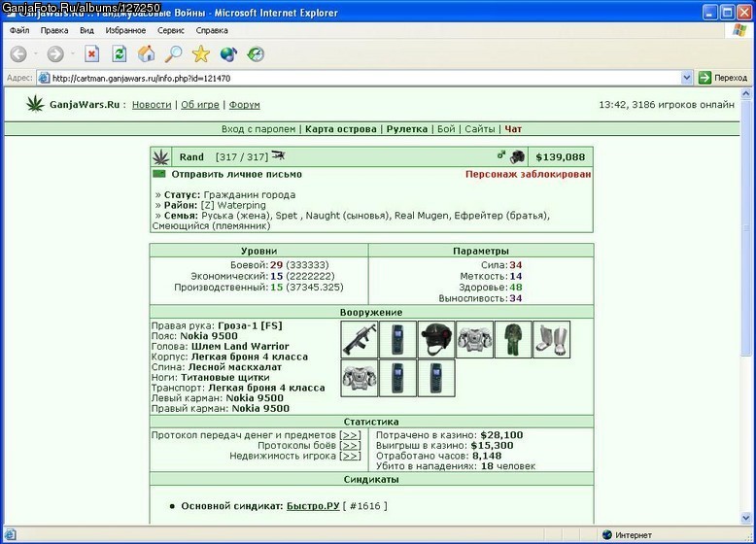Viewport: 756px width, 544px height.
Task: Open Favorites star toolbar icon
Action: (200, 53)
